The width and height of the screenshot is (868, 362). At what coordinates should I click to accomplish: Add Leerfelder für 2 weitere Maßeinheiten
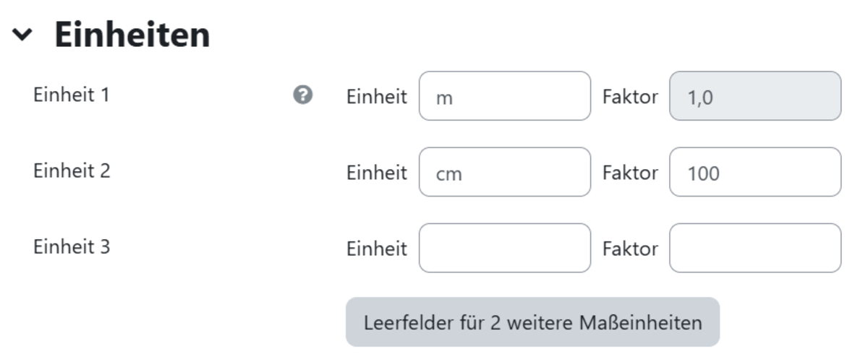[x=532, y=322]
